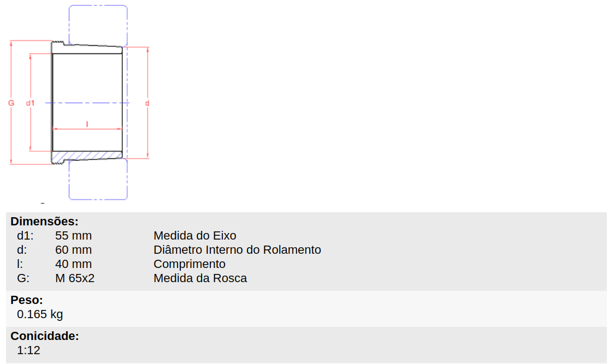Click the upper dashed bearing outline
Viewport: 608px width, 364px height.
pyautogui.click(x=98, y=26)
